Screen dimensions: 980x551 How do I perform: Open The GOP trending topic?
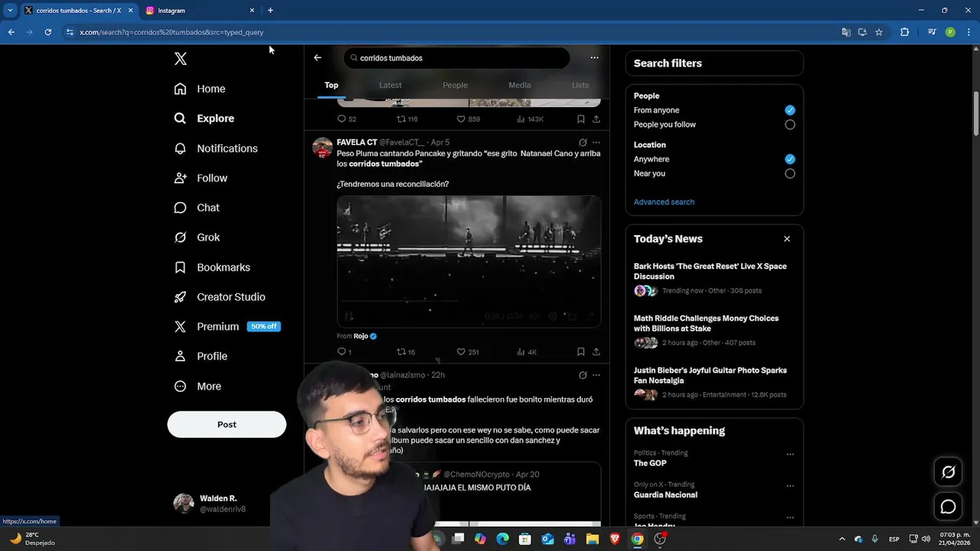pos(650,463)
